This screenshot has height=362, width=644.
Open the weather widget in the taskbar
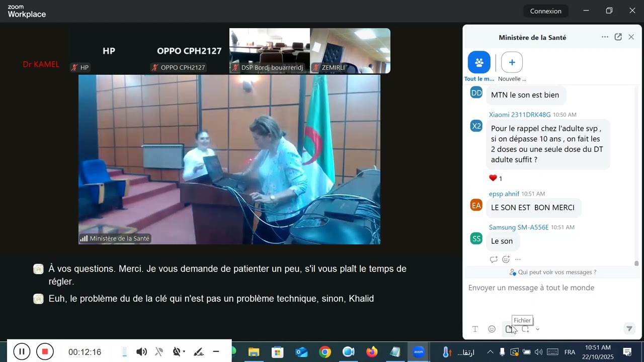458,352
